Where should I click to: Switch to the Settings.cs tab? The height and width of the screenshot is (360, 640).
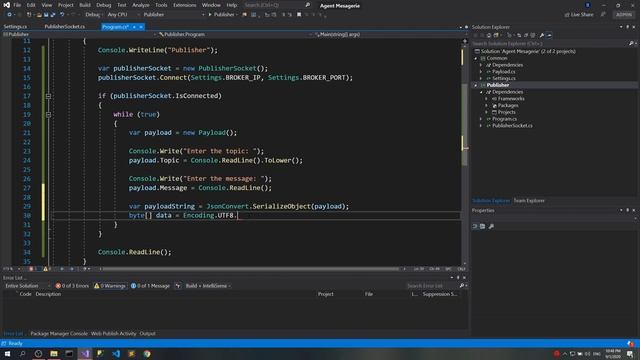[x=15, y=27]
